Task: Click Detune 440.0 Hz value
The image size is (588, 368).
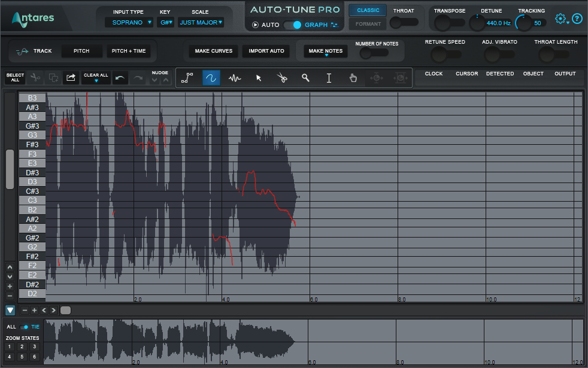Action: click(x=498, y=23)
